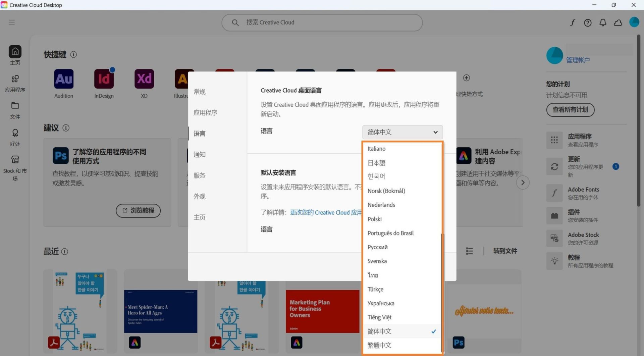This screenshot has height=356, width=644.
Task: Select Nederlands from language list
Action: tap(402, 205)
